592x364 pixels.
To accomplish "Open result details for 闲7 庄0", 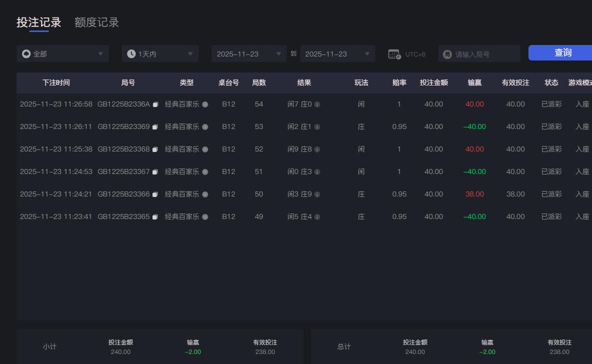I will 317,104.
